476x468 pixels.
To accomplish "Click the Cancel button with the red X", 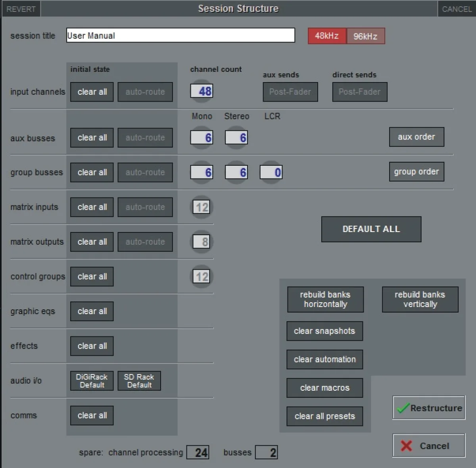I will pyautogui.click(x=429, y=445).
